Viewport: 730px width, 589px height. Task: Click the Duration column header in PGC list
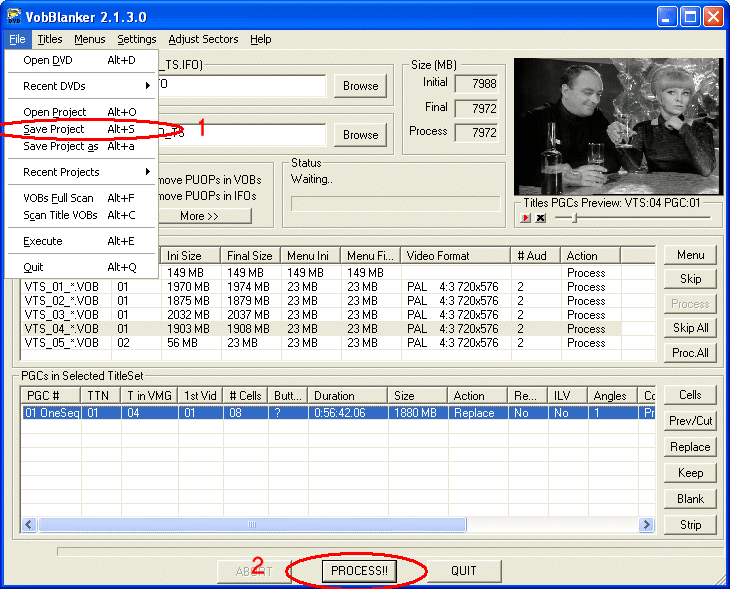pos(347,396)
